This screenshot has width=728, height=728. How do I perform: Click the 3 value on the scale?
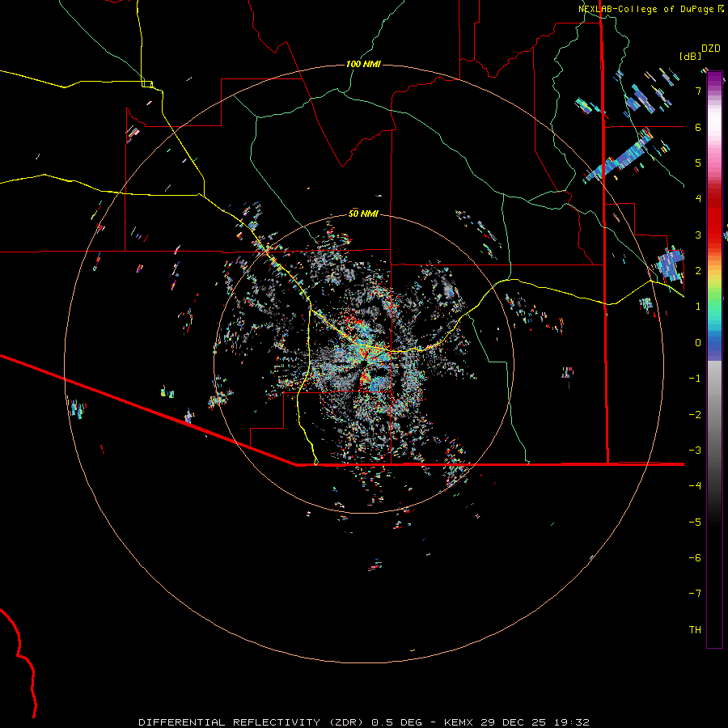(698, 235)
